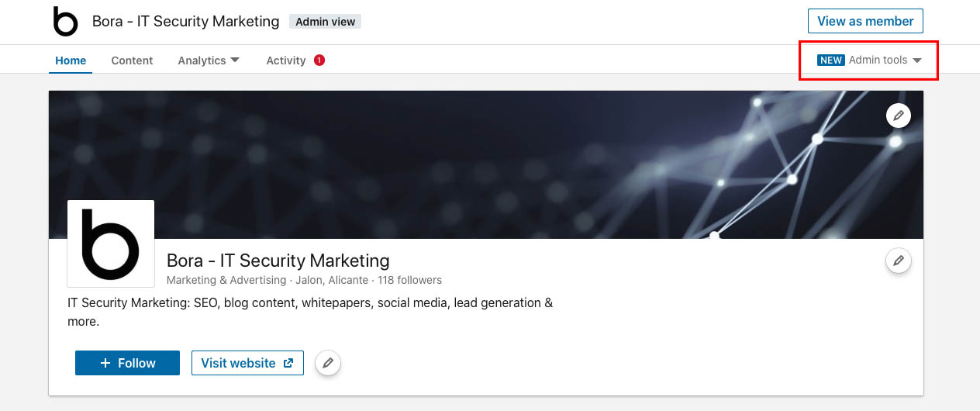Open the red Activity notification badge

[x=319, y=60]
